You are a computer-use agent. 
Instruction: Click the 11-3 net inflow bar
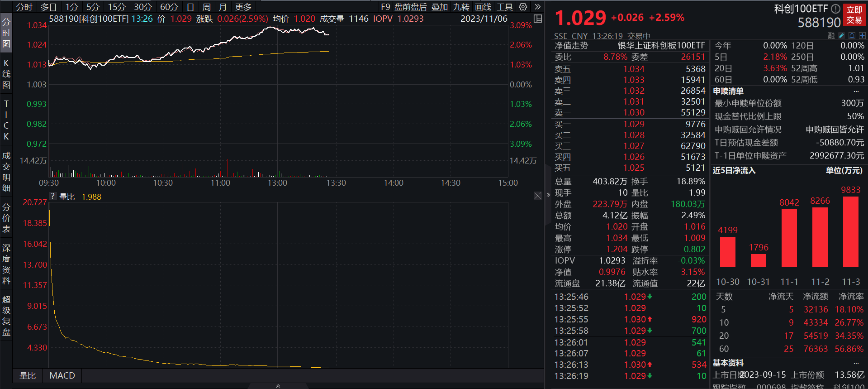pos(851,231)
